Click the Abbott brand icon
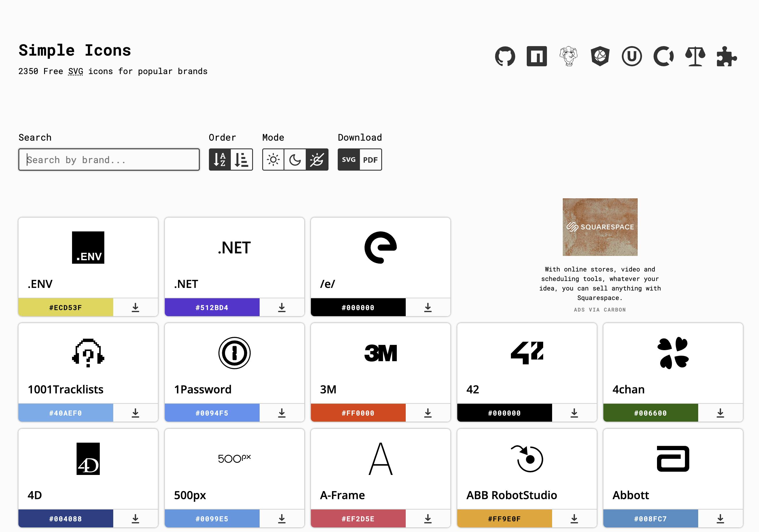Viewport: 759px width, 532px height. click(673, 459)
